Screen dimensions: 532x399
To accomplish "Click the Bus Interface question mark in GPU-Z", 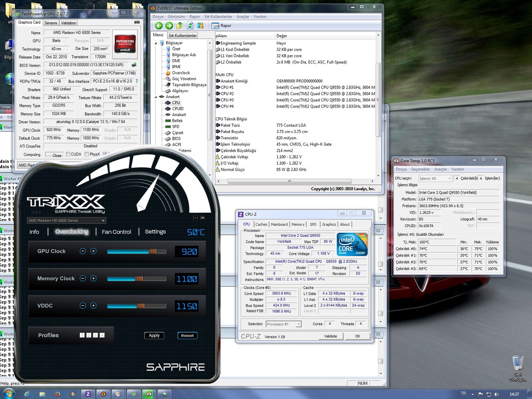I will click(x=136, y=81).
